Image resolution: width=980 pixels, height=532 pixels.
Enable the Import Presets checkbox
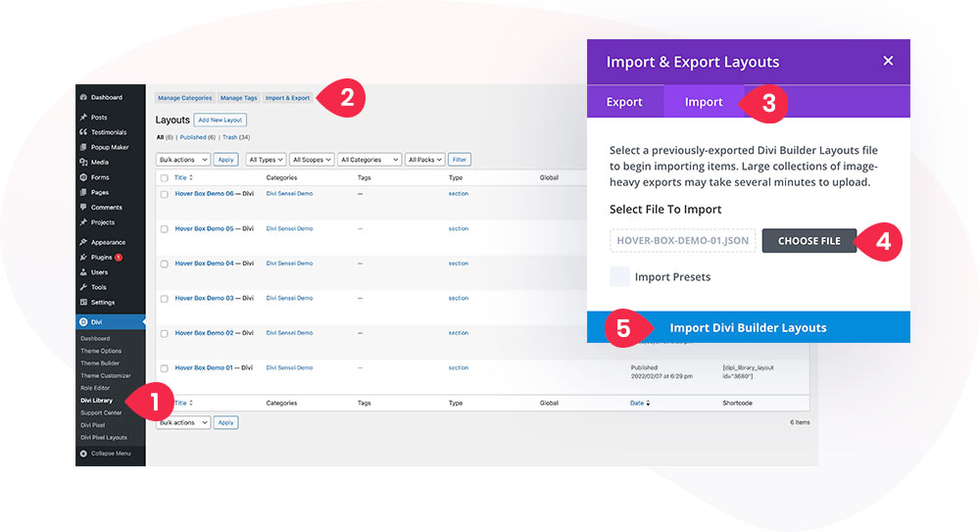[x=619, y=277]
